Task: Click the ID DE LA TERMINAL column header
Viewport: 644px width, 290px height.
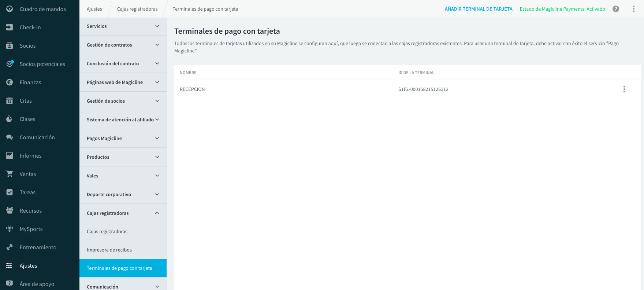Action: (x=416, y=73)
